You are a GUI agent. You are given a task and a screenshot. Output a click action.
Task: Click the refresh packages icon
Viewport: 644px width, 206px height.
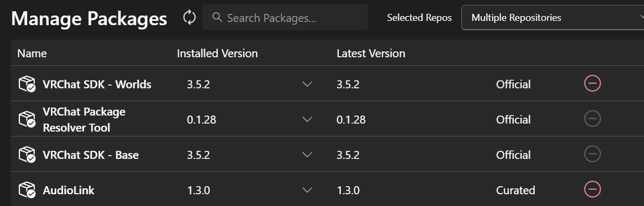point(189,17)
